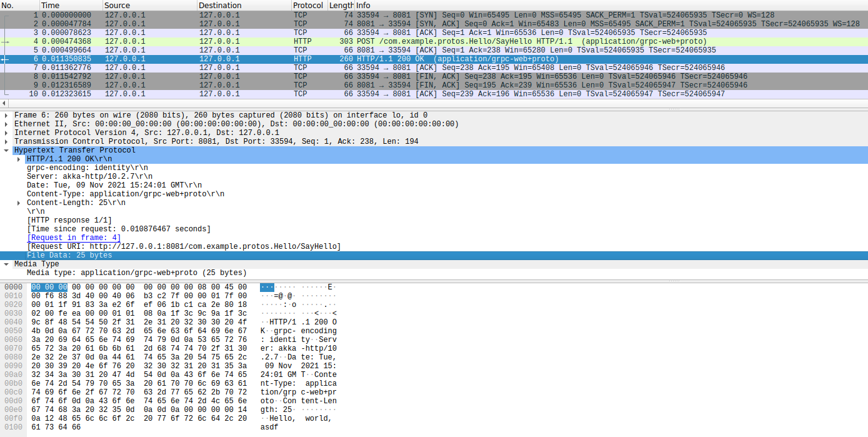Select packet 8 FIN, ACK from 33594
The image size is (868, 437).
point(434,76)
